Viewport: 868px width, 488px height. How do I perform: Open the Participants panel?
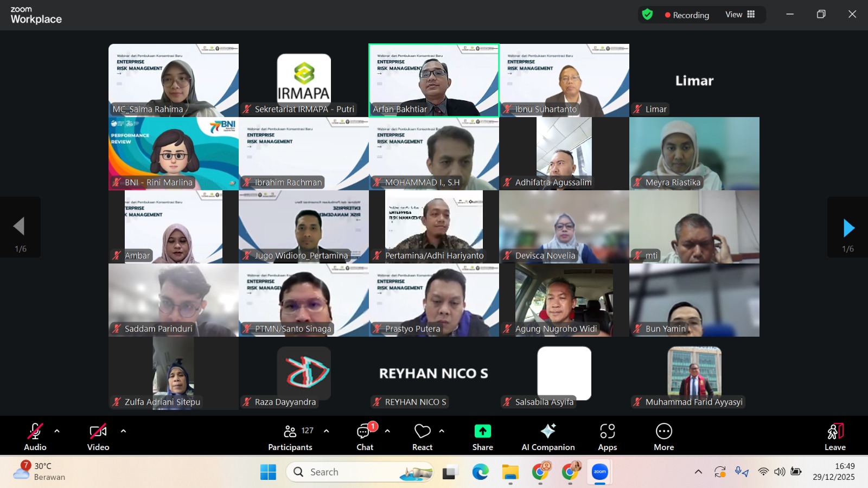(x=290, y=436)
